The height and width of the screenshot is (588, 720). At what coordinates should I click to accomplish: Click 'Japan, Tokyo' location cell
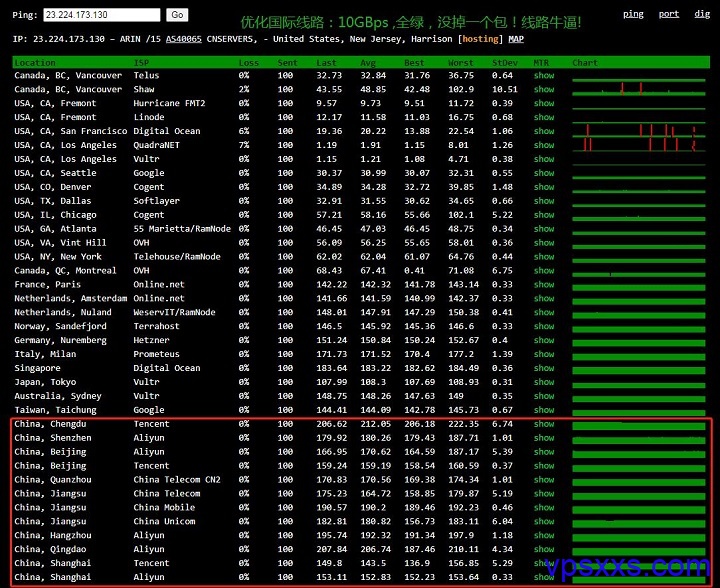tap(45, 382)
